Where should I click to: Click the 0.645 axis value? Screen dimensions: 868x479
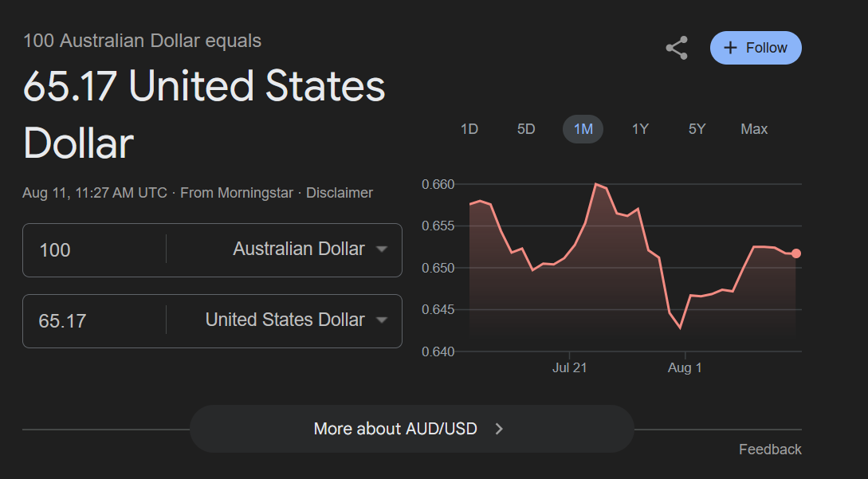point(438,309)
